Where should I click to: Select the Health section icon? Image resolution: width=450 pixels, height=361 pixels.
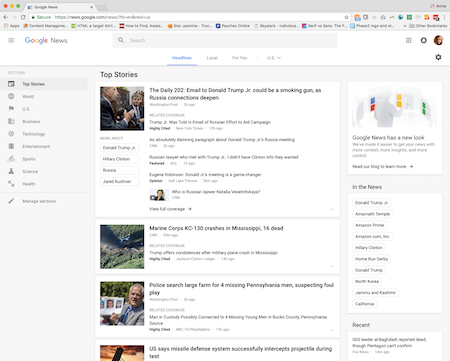(x=11, y=184)
